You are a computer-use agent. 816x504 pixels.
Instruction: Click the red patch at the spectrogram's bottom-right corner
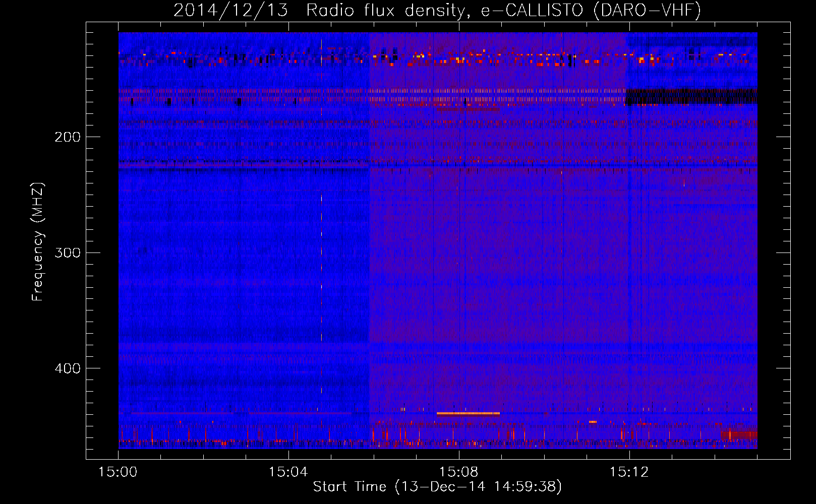[x=739, y=435]
